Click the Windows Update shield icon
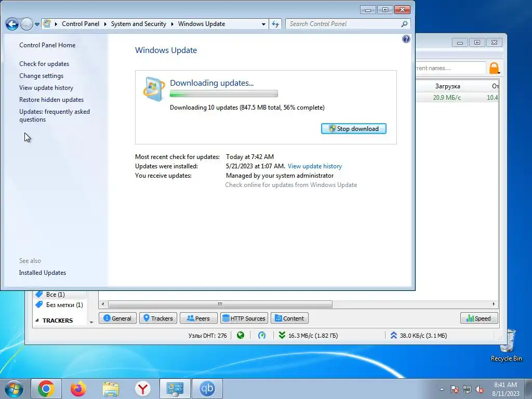The image size is (532, 399). click(154, 89)
